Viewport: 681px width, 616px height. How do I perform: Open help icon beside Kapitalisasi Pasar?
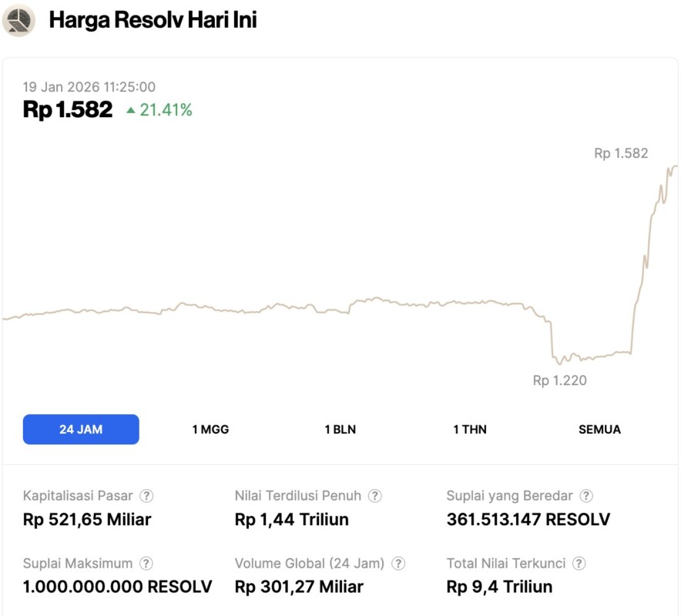[x=146, y=496]
